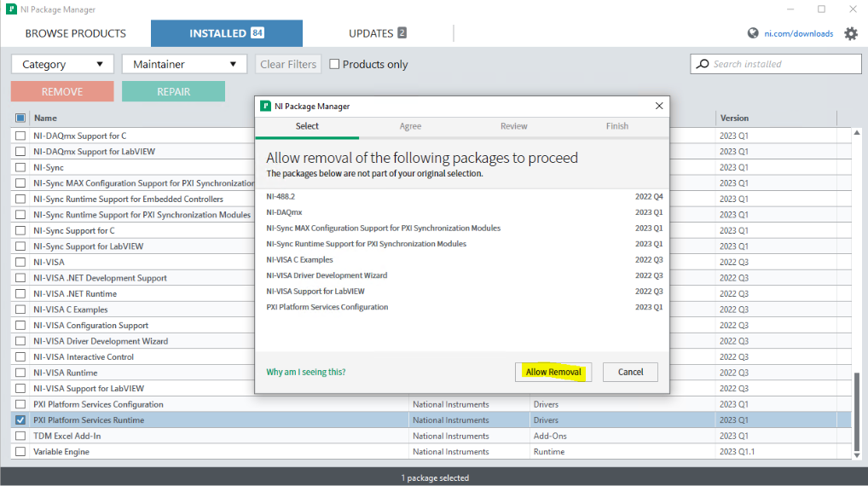Screen dimensions: 868x486
Task: Close the package removal dialog
Action: (x=658, y=107)
